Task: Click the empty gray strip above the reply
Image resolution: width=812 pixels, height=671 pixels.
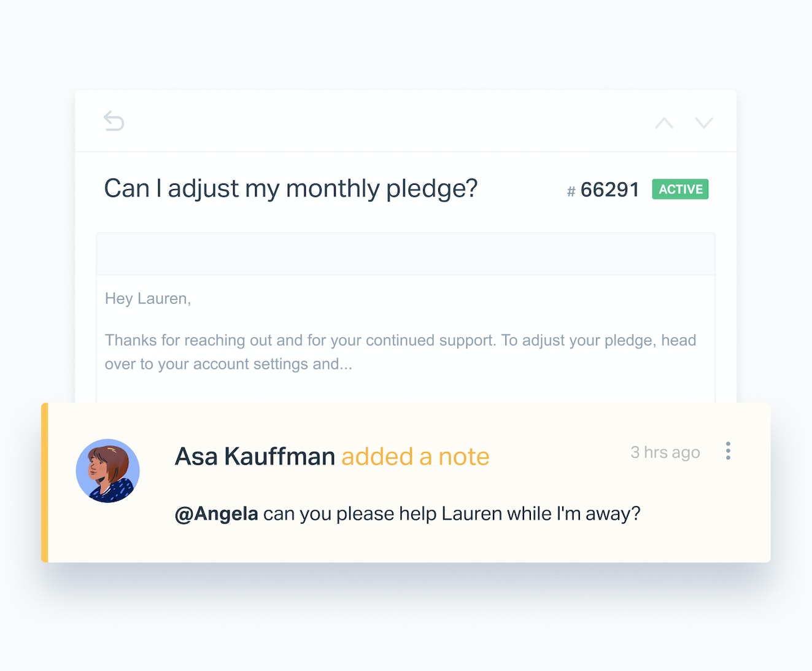Action: (406, 254)
